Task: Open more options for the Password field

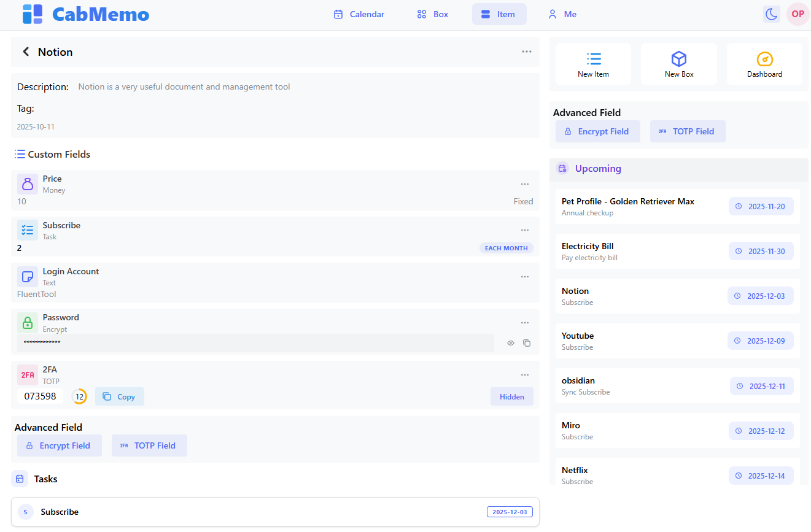Action: pos(525,323)
